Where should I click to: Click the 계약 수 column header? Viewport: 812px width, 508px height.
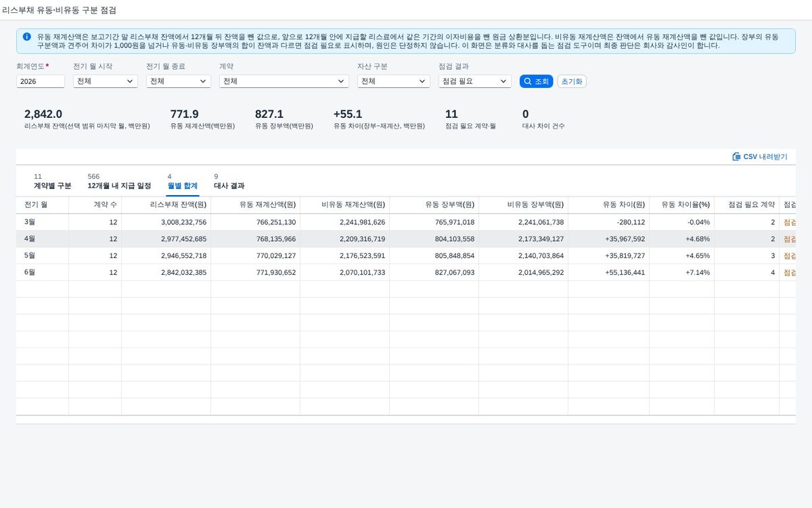coord(95,205)
